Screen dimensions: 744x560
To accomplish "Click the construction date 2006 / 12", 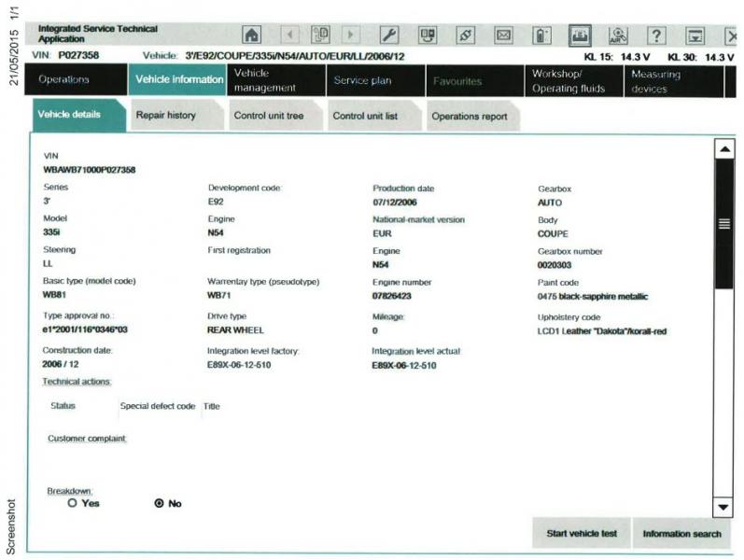I will pos(61,364).
